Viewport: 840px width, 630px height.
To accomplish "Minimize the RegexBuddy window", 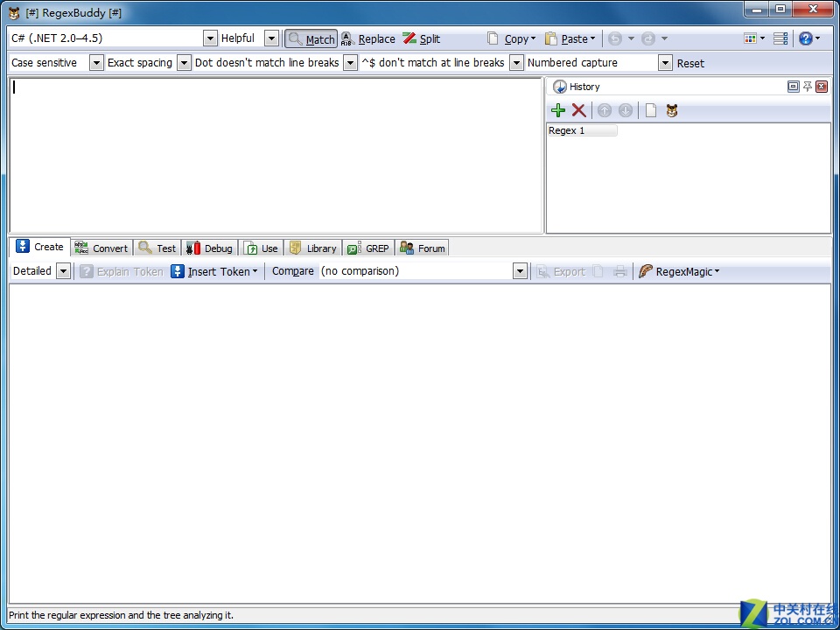I will tap(757, 9).
